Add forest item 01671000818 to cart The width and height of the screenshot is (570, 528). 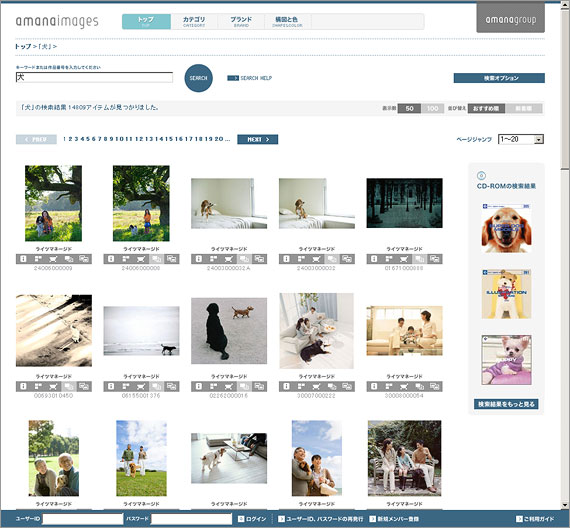pos(404,259)
